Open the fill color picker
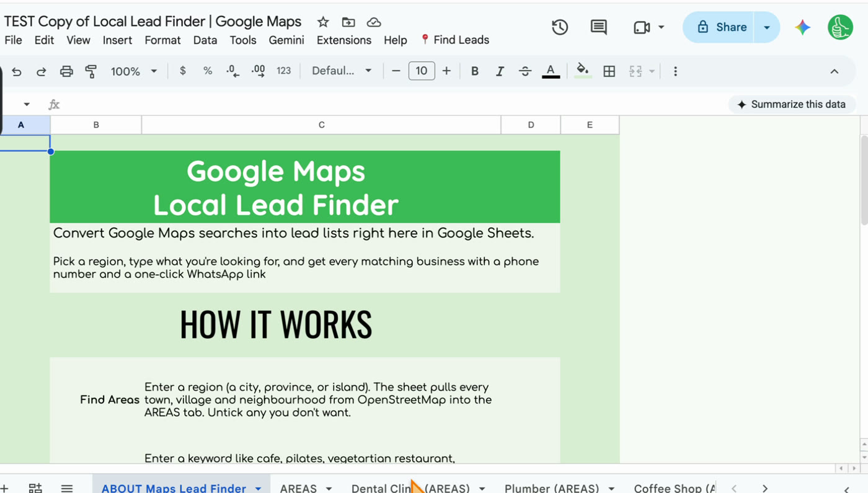 coord(582,71)
